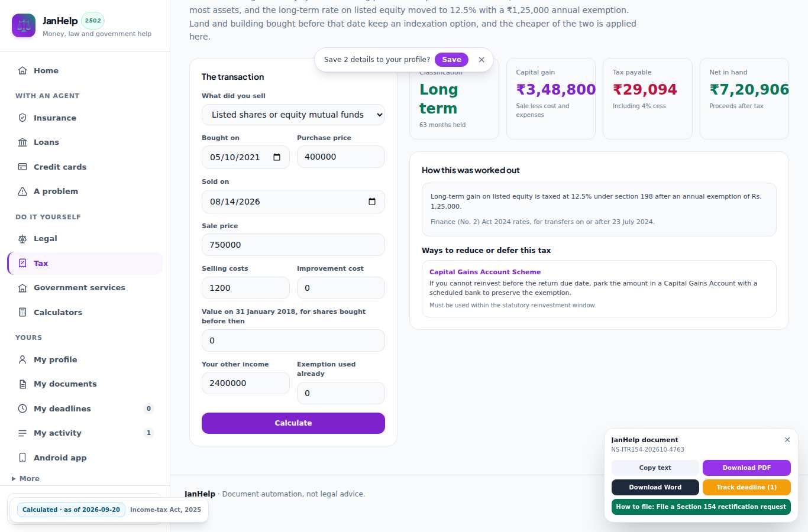Open the My deadlines clock icon
Viewport: 808px width, 532px height.
tap(22, 408)
